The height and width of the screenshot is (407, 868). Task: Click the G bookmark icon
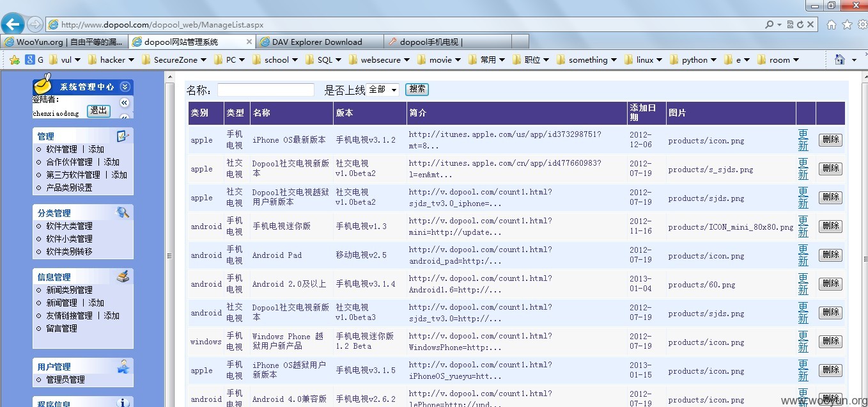[x=29, y=60]
